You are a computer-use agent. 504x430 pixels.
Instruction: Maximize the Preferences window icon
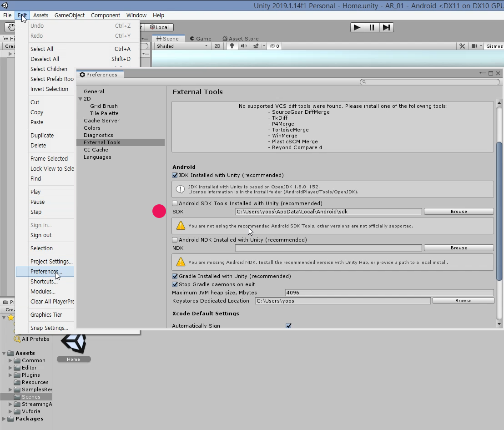coord(491,73)
